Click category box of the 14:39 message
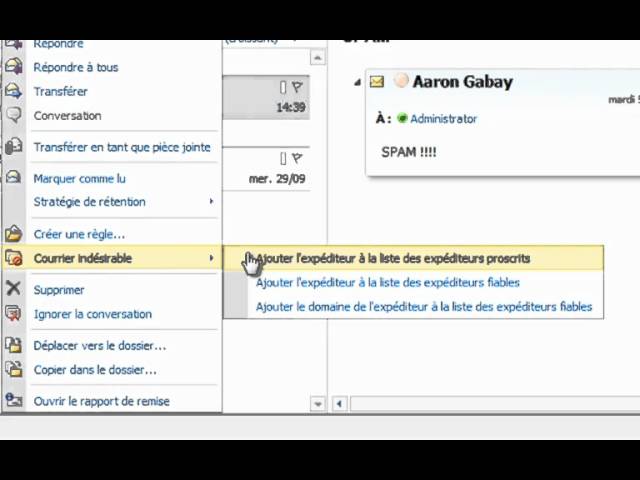 tap(283, 87)
